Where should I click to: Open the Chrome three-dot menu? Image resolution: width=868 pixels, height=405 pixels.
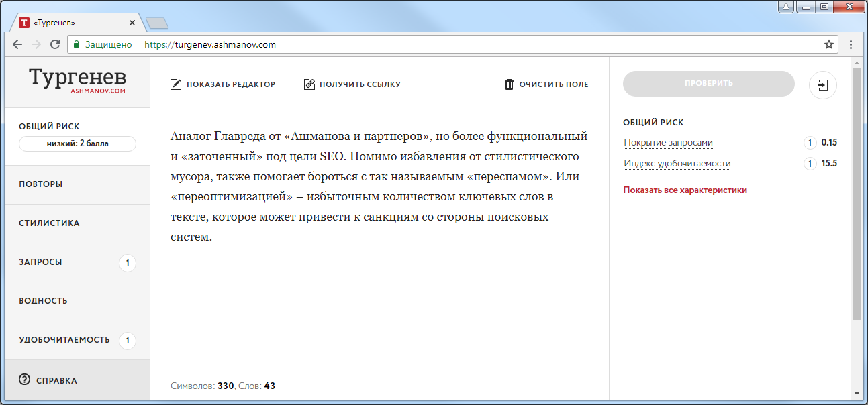851,45
